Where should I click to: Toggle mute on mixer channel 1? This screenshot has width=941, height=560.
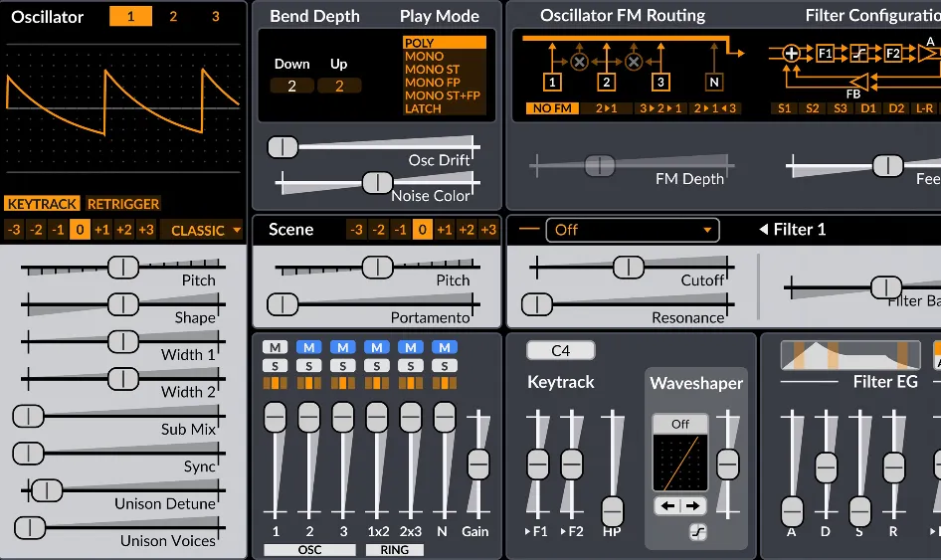pos(275,347)
